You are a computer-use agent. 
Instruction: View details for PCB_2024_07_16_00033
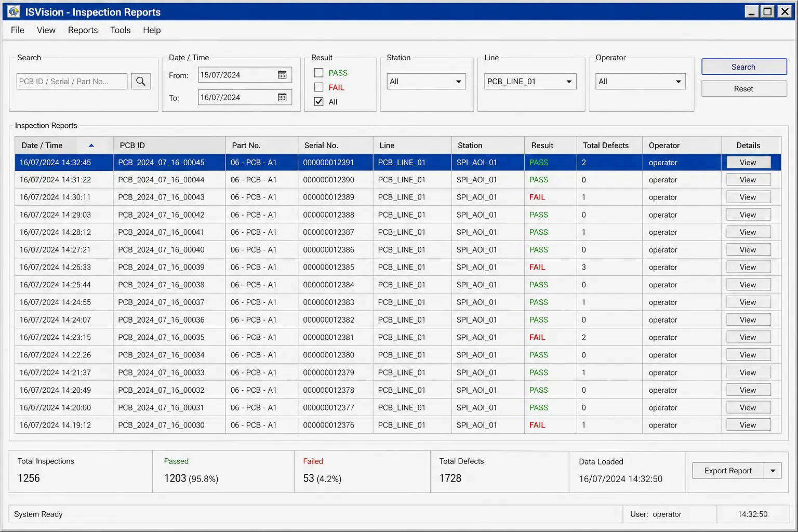pos(748,373)
